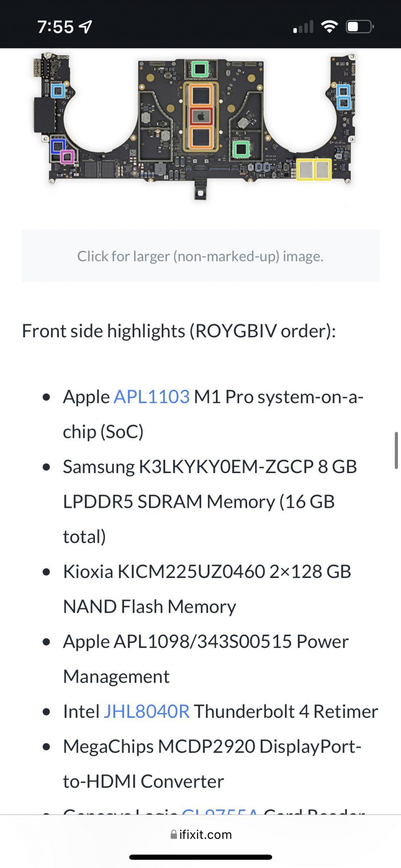
Task: Tap the lock icon in the address bar
Action: coord(174,834)
